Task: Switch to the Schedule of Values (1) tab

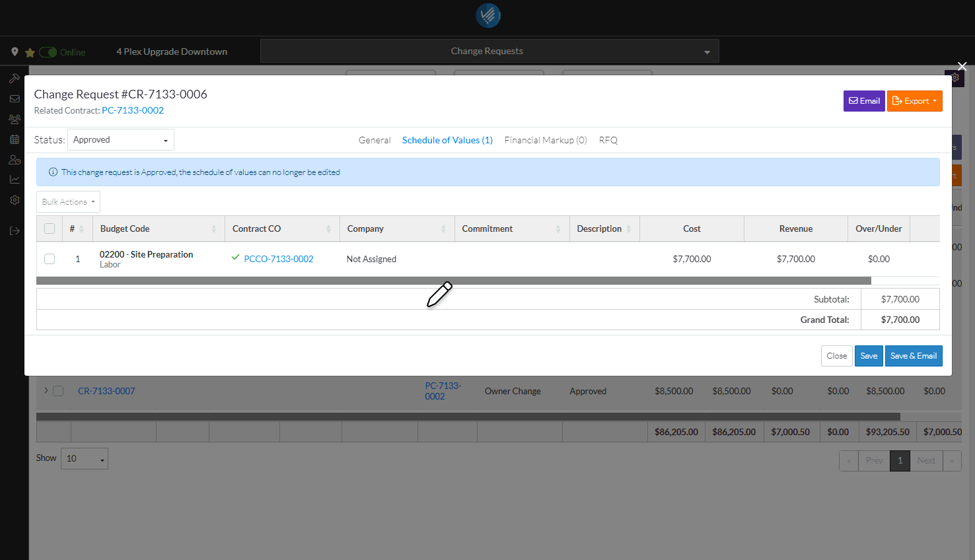Action: pyautogui.click(x=447, y=140)
